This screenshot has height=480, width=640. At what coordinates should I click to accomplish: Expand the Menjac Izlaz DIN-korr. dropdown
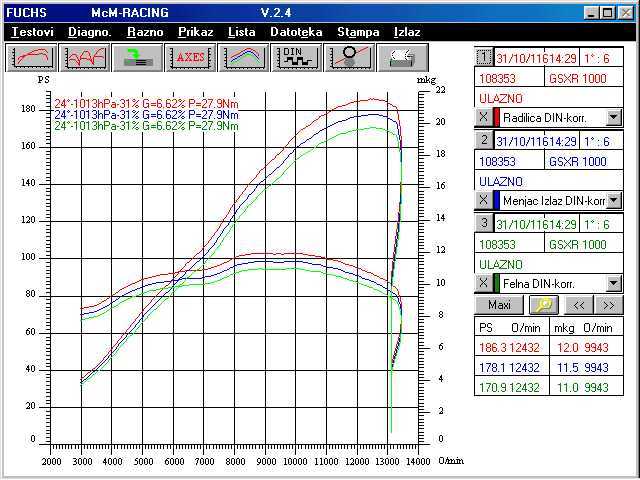tap(614, 201)
